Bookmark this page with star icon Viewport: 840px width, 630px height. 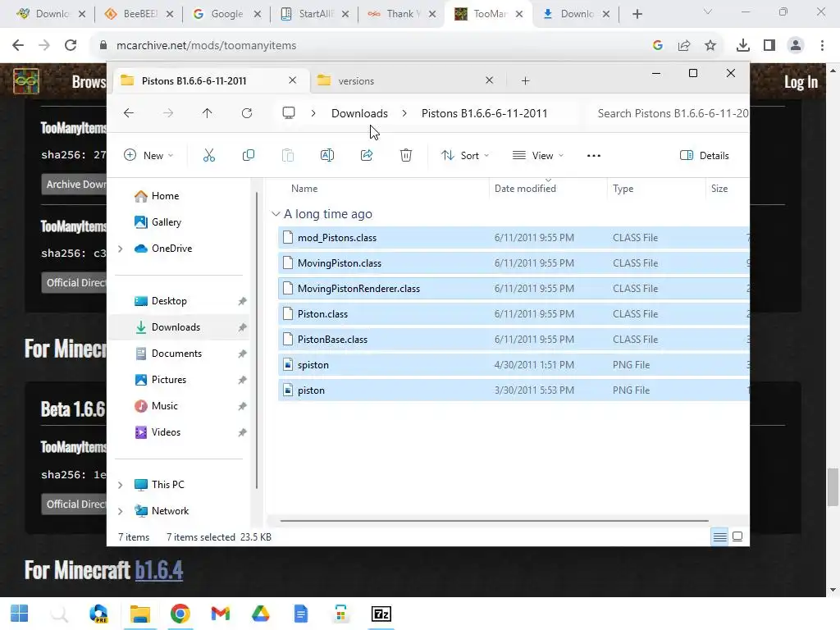710,46
